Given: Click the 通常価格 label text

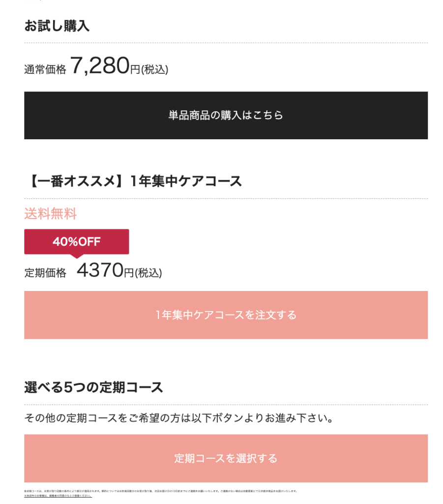Looking at the screenshot, I should click(x=45, y=69).
